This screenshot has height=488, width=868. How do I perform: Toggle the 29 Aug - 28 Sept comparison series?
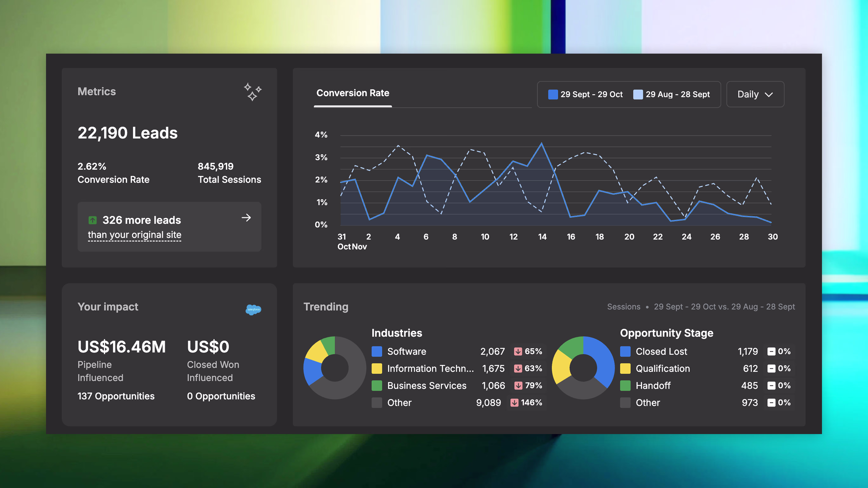click(672, 94)
